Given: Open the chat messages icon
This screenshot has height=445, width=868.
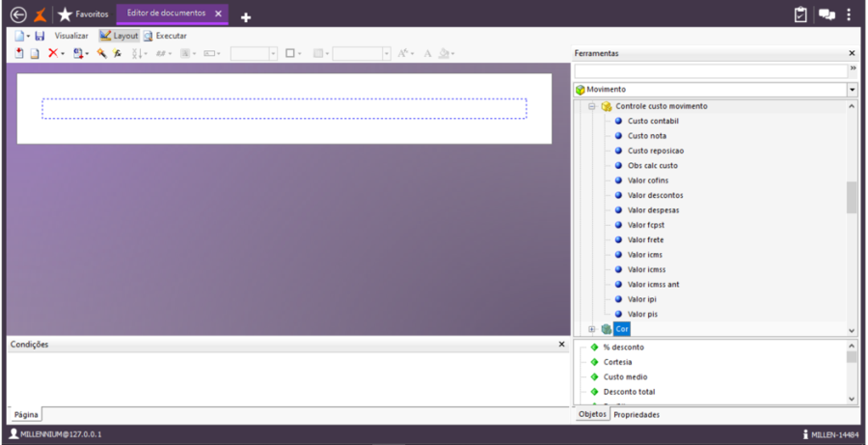Looking at the screenshot, I should (827, 15).
